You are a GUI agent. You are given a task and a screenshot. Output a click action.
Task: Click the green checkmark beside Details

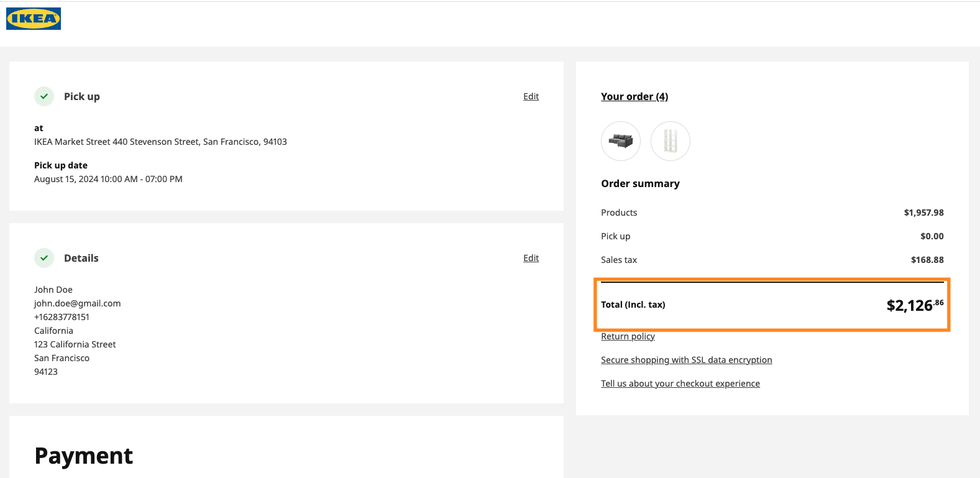point(44,258)
